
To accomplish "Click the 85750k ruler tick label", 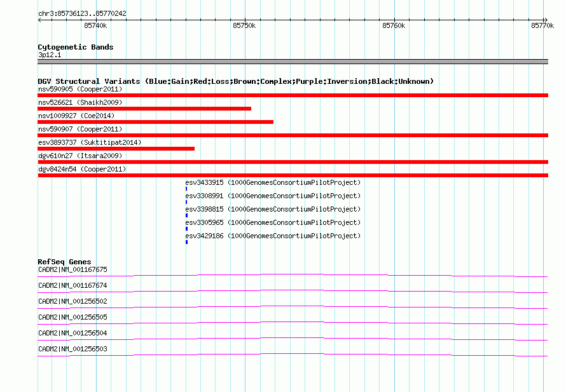I will 244,25.
